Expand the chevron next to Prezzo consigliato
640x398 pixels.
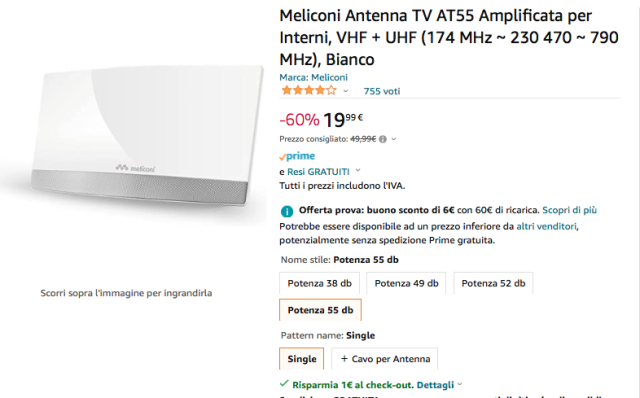(394, 139)
